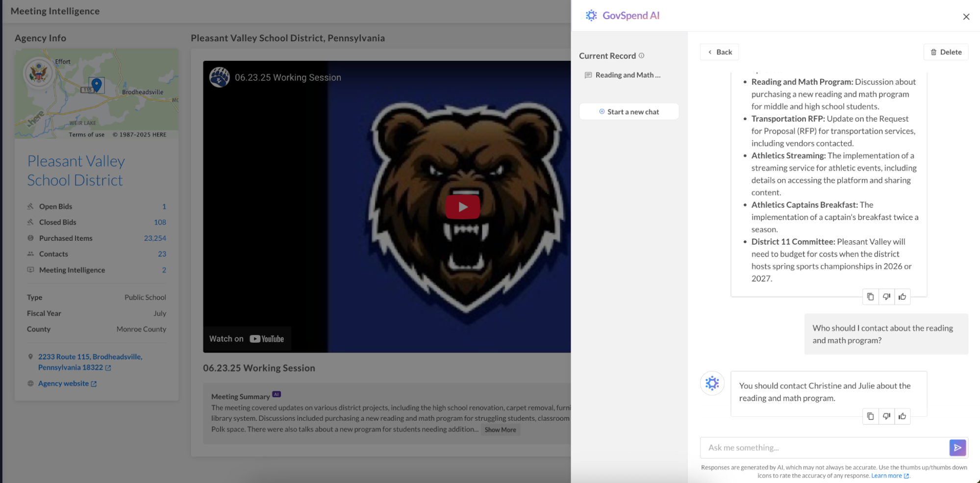Expand meeting summary with Show More

[x=500, y=430]
